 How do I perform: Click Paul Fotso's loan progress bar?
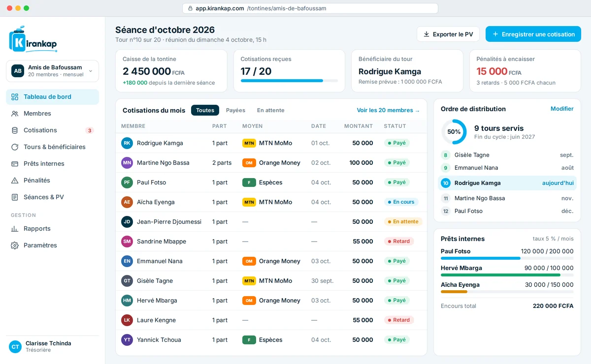(x=507, y=258)
